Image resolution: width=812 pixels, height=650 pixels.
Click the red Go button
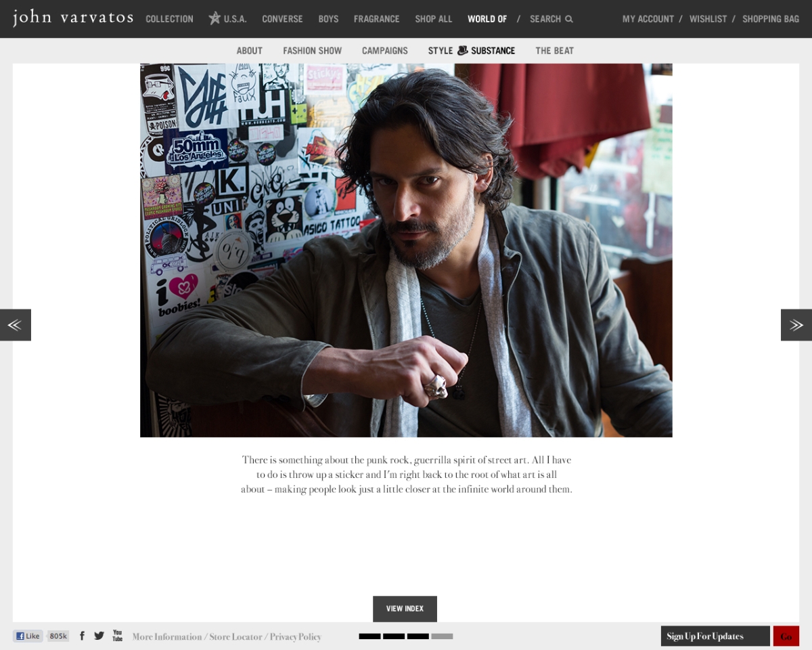[786, 636]
